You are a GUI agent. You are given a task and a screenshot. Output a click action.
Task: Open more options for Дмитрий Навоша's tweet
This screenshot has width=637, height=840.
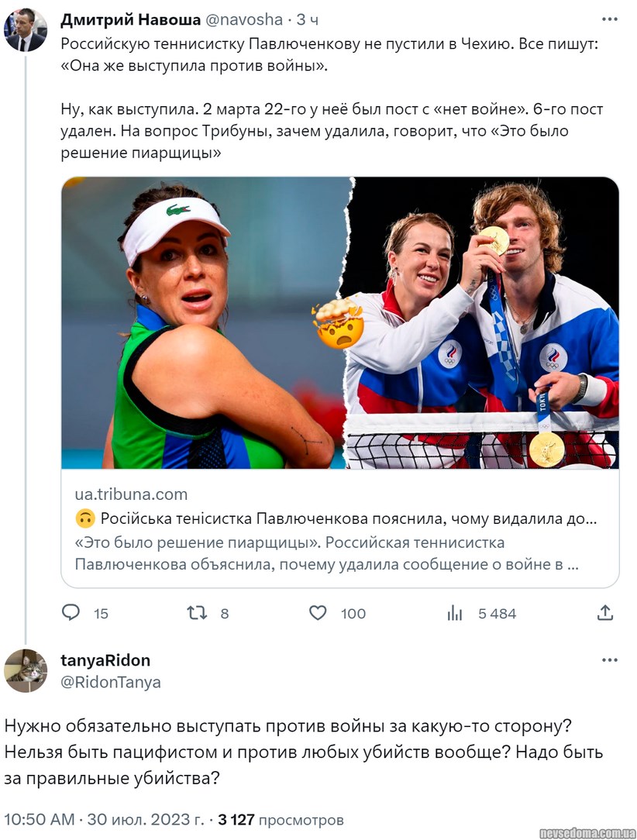point(610,19)
